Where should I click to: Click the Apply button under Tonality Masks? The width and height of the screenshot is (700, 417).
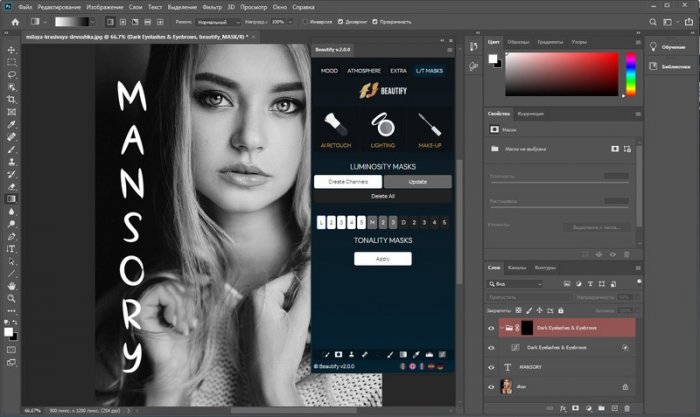[382, 258]
